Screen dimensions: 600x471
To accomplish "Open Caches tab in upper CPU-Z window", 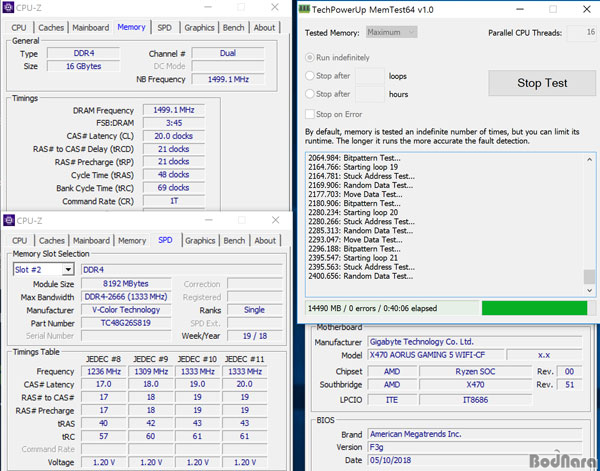I will (x=51, y=28).
